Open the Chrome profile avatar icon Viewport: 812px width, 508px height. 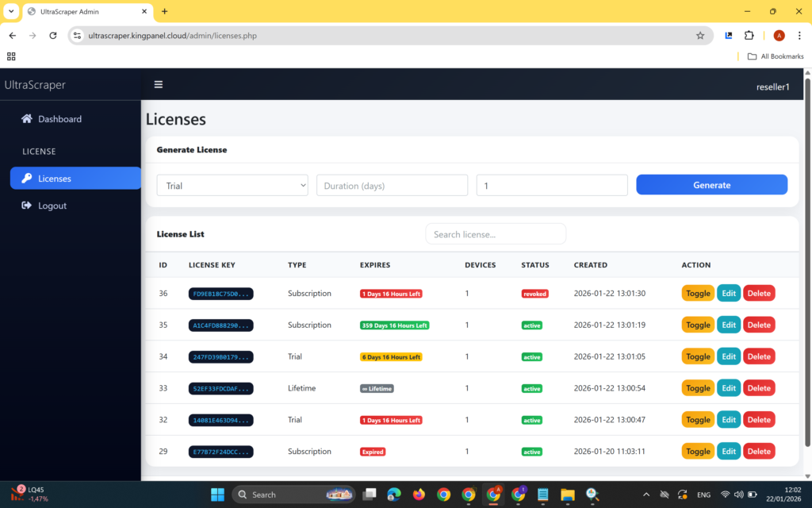click(778, 35)
